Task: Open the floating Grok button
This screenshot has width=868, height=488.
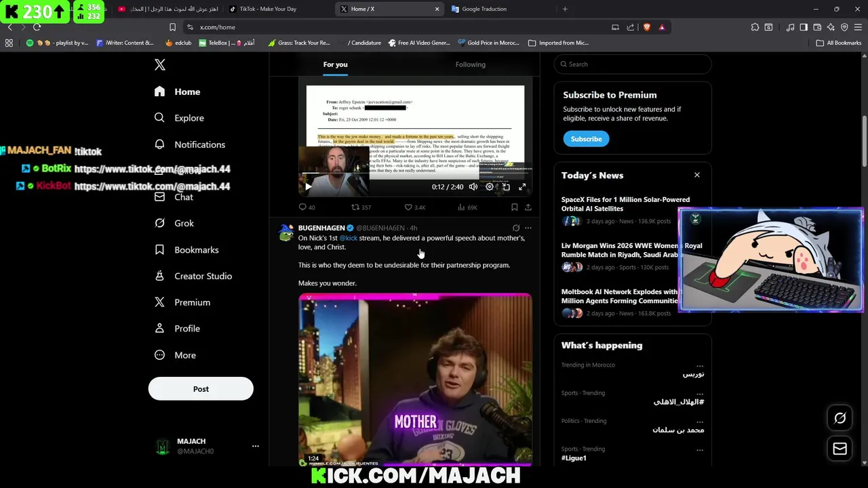Action: point(840,418)
